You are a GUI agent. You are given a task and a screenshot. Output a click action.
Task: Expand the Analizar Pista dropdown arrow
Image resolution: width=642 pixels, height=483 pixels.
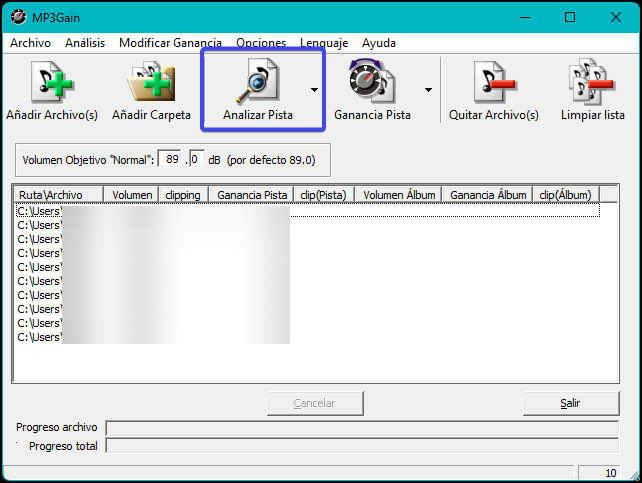coord(314,90)
